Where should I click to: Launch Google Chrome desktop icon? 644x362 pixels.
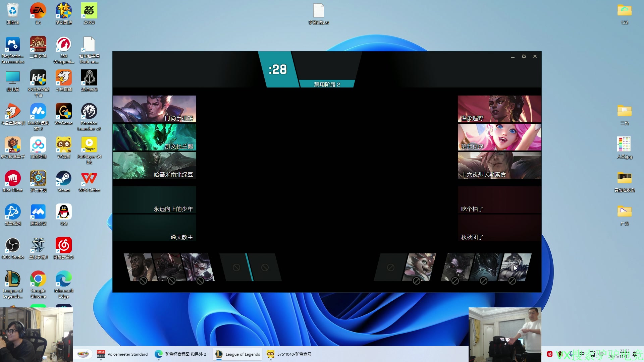click(x=38, y=279)
